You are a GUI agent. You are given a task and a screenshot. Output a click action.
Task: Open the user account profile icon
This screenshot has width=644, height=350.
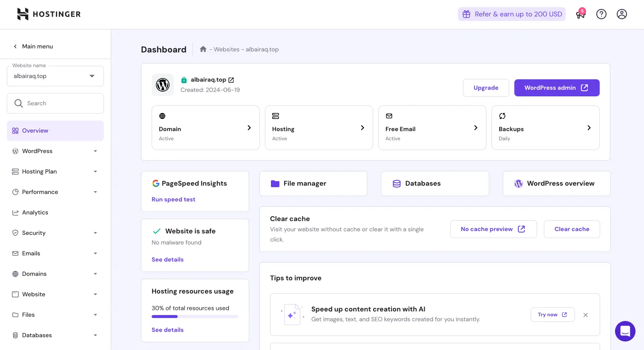point(622,14)
